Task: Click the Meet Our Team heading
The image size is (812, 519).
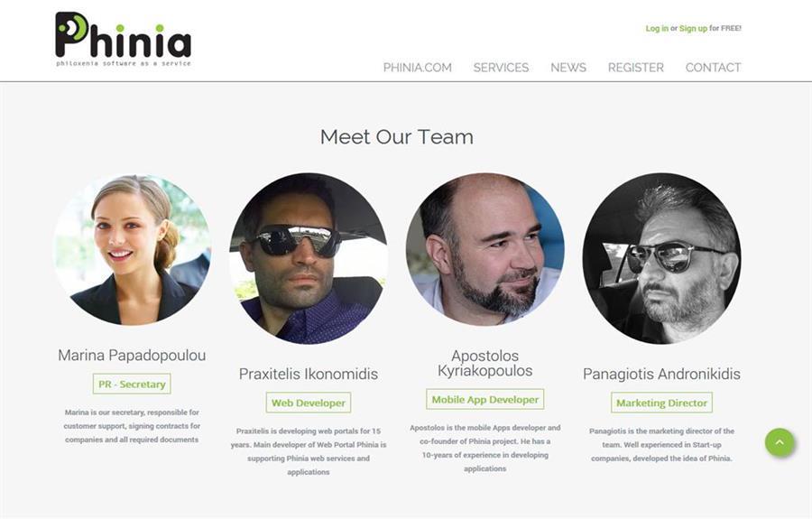Action: (x=397, y=136)
